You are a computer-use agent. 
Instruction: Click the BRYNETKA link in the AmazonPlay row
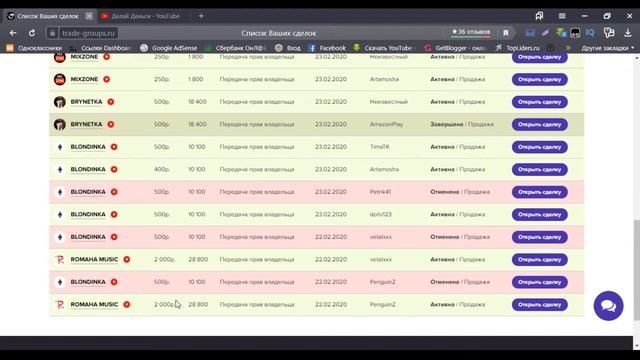pos(86,124)
